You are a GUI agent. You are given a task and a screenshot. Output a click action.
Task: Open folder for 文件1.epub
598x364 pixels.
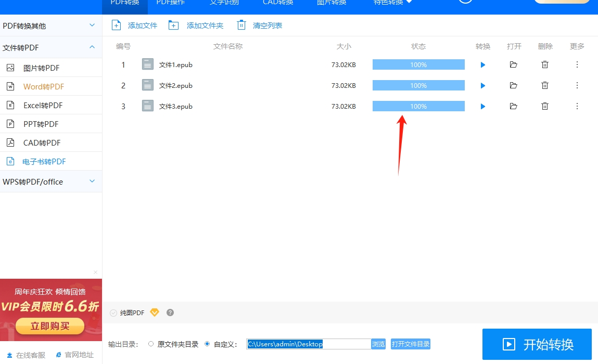(513, 65)
